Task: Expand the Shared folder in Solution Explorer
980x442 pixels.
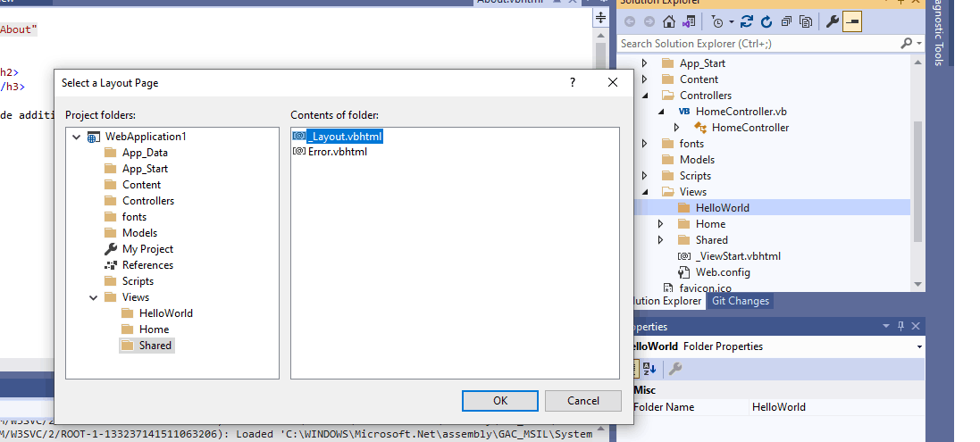Action: [661, 239]
